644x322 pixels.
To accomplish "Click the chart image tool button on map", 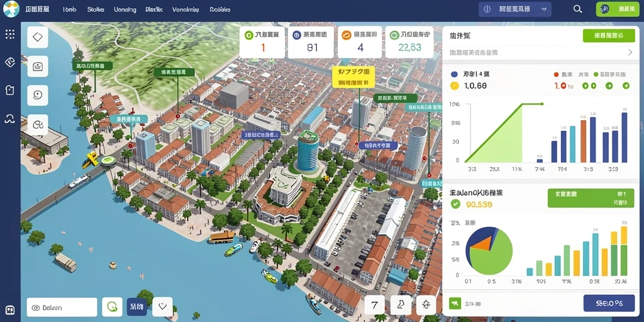I will 38,67.
